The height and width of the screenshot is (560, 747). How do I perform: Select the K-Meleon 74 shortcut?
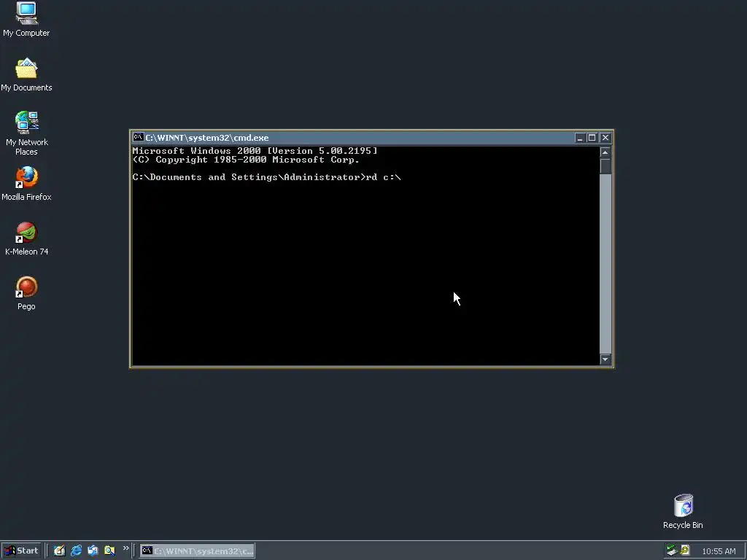(x=27, y=238)
